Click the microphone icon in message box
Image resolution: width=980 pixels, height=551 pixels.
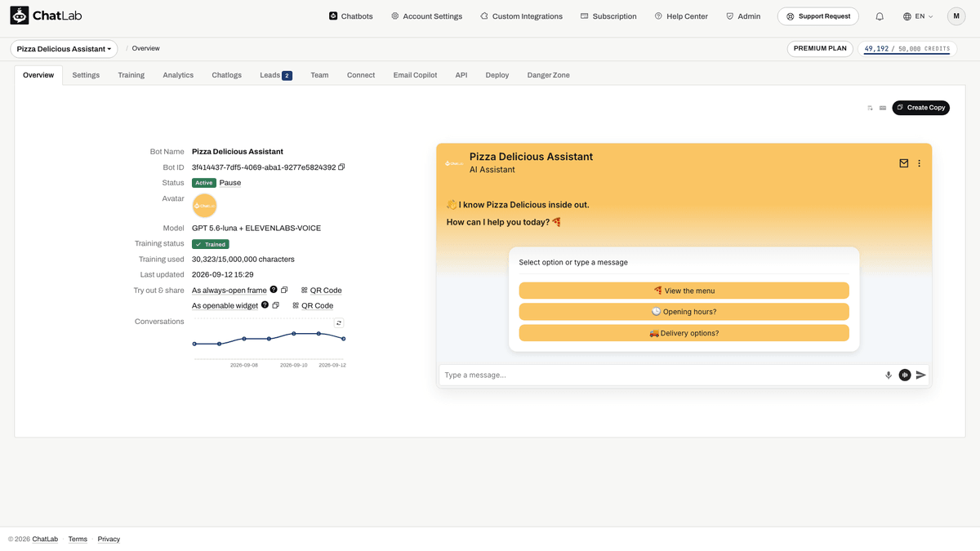[x=889, y=375]
